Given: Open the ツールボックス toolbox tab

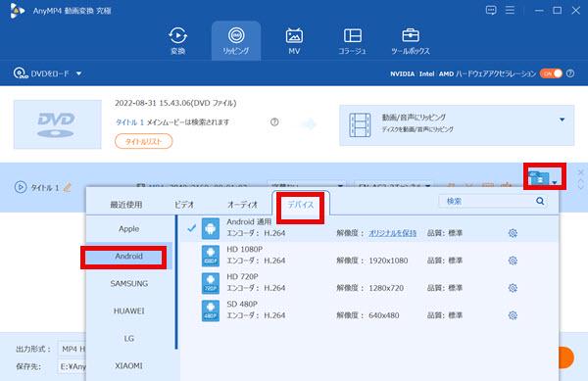Looking at the screenshot, I should tap(411, 40).
